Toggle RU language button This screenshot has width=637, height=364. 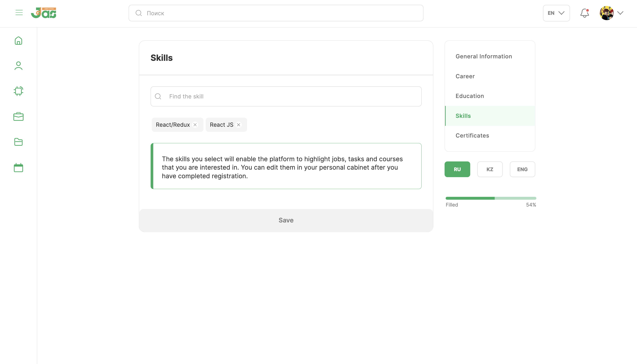[x=457, y=169]
